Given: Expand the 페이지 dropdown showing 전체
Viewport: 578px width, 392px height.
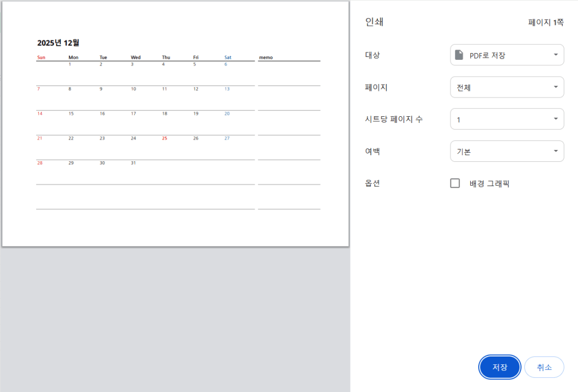Looking at the screenshot, I should tap(507, 87).
